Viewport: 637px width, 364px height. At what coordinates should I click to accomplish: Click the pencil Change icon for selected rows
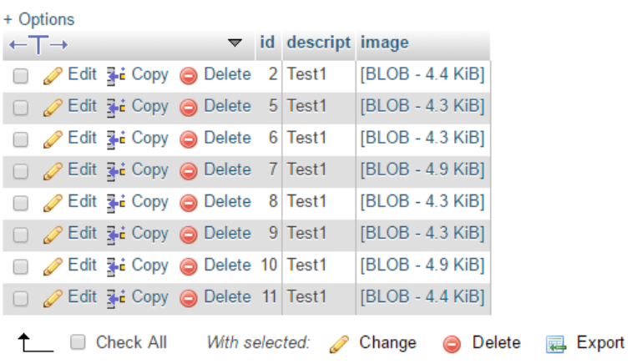coord(339,343)
